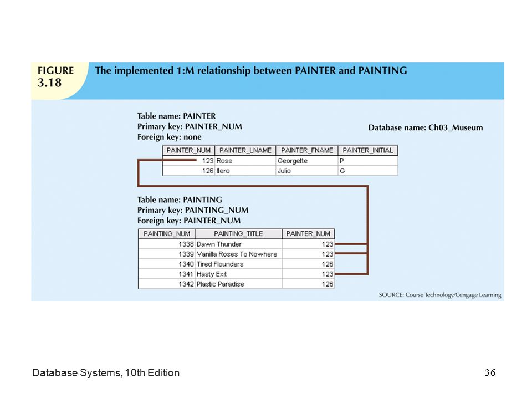Click the Database Systems, 10th Edition footer
Image resolution: width=532 pixels, height=399 pixels.
[106, 372]
